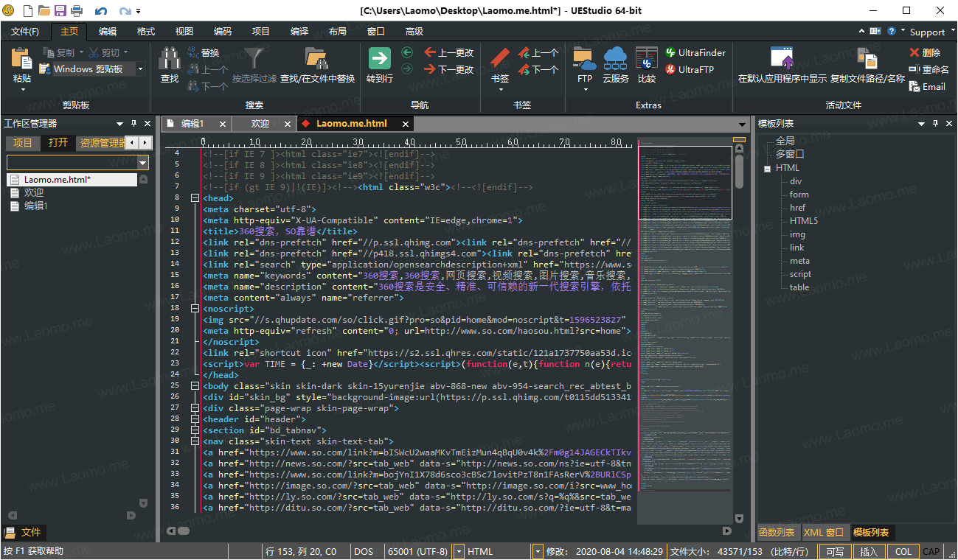Pin the 工作区管理器 panel
The width and height of the screenshot is (958, 560).
(133, 124)
